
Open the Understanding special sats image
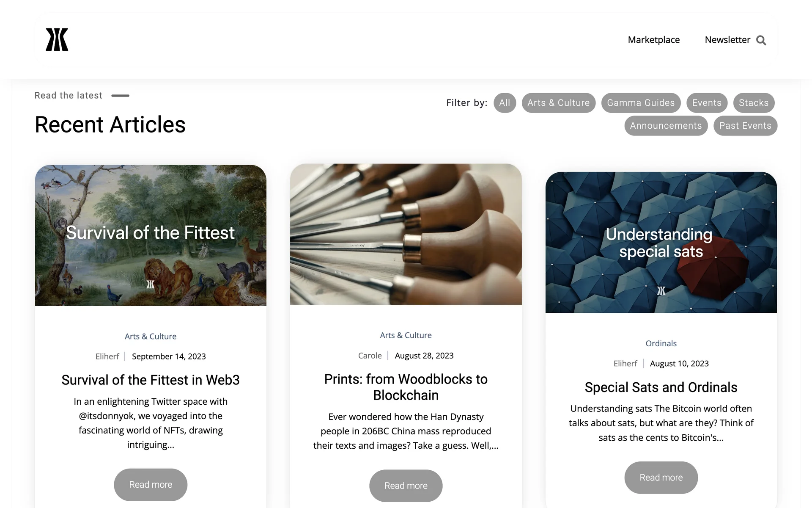(x=661, y=243)
